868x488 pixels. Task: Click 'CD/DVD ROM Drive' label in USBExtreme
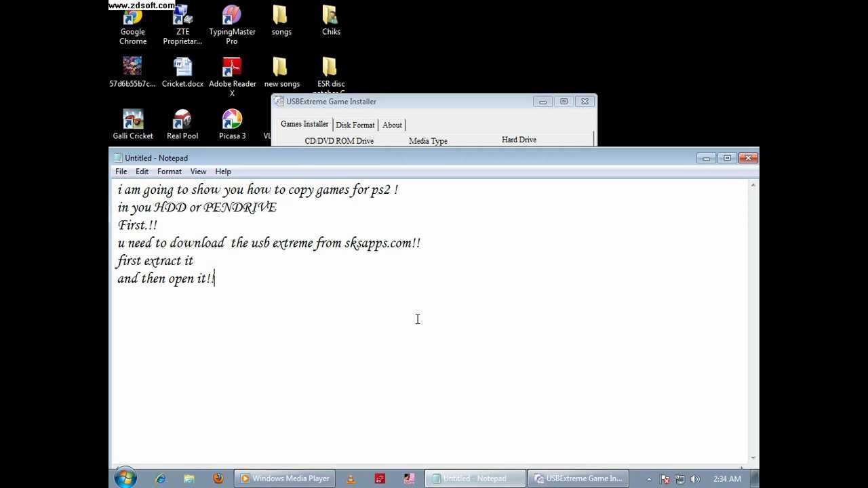click(339, 141)
